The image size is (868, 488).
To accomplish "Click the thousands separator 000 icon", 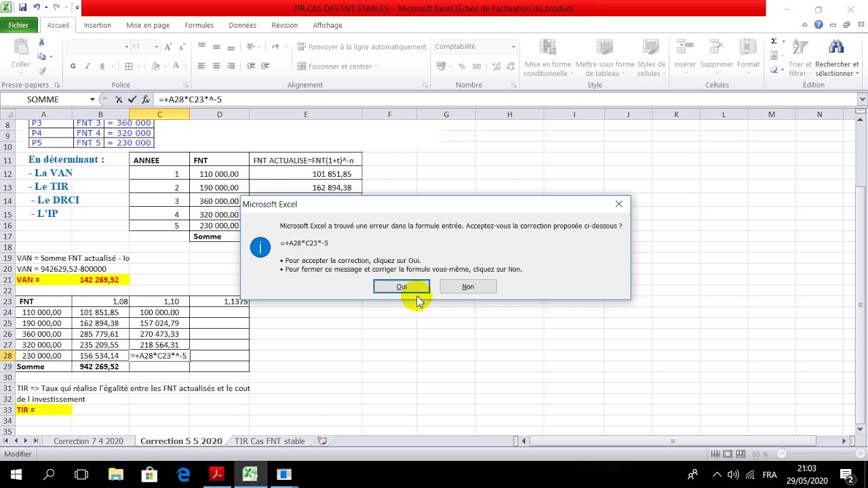I will pos(477,66).
